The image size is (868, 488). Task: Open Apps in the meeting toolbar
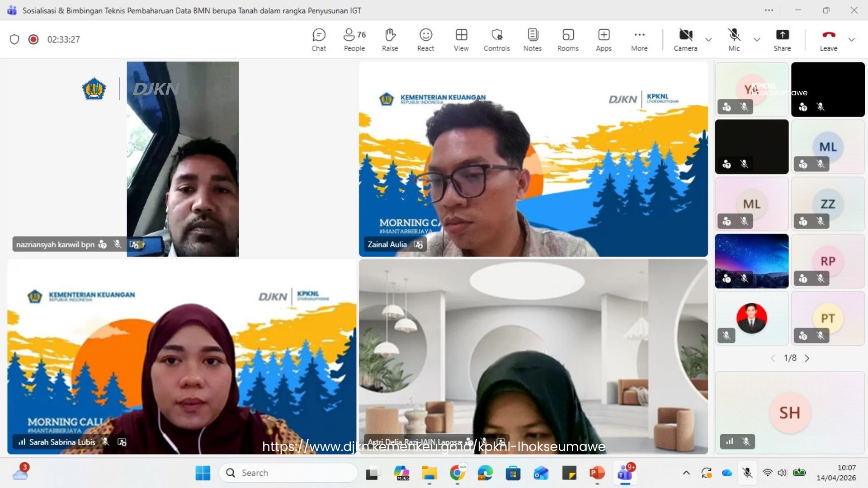(604, 40)
